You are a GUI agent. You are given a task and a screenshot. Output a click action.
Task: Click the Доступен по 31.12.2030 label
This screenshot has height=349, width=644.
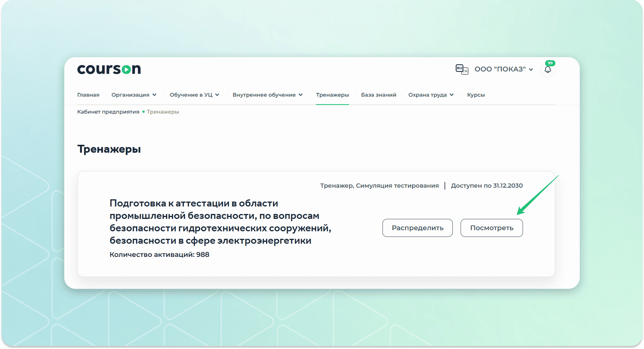(x=487, y=185)
